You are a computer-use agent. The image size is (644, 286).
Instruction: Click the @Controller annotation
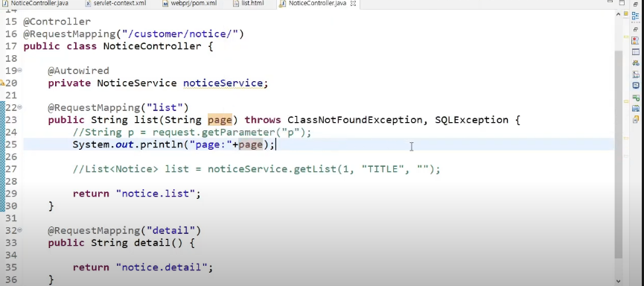pos(57,22)
